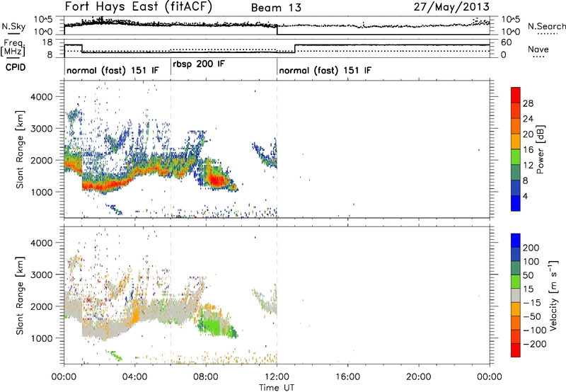The height and width of the screenshot is (392, 566).
Task: Click the "Power [dB]" colorbar title
Action: (x=540, y=149)
